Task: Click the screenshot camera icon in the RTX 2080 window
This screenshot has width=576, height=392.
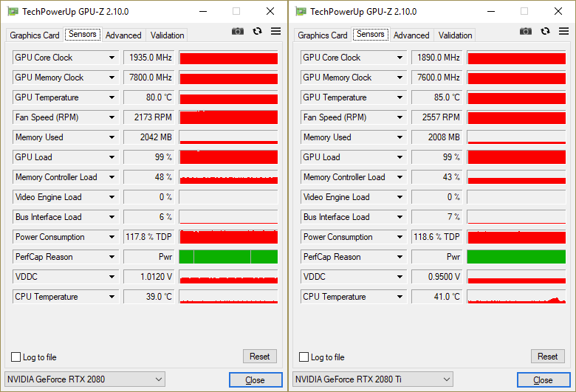Action: click(x=238, y=31)
